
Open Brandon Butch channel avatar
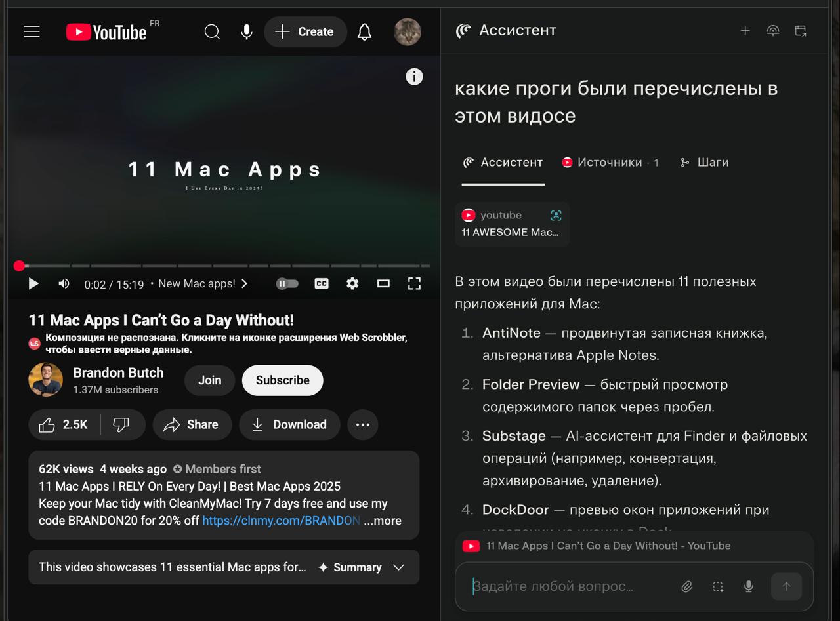click(45, 380)
